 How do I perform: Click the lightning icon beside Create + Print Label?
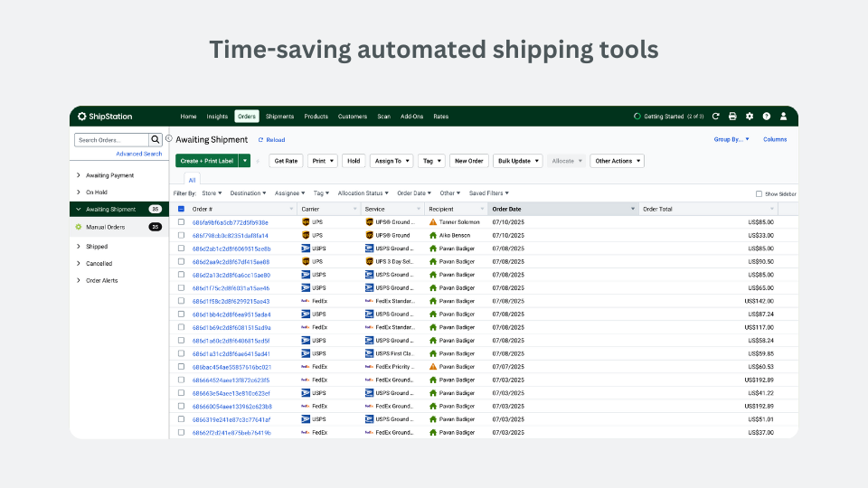pyautogui.click(x=258, y=161)
